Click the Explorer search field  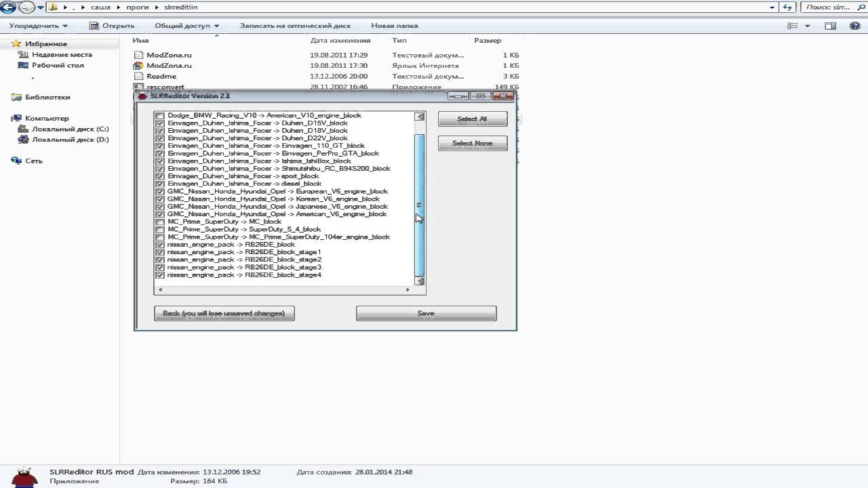pyautogui.click(x=833, y=7)
